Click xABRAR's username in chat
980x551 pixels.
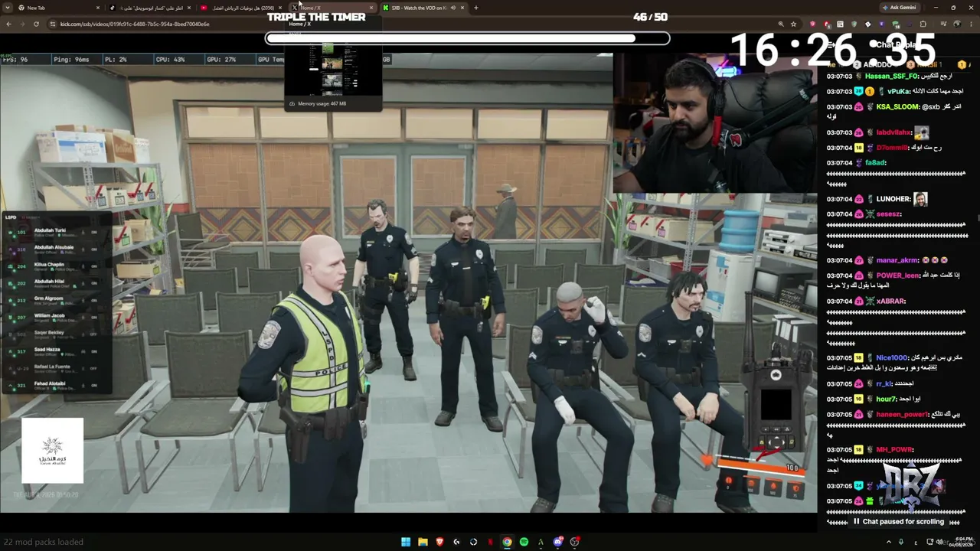click(890, 302)
